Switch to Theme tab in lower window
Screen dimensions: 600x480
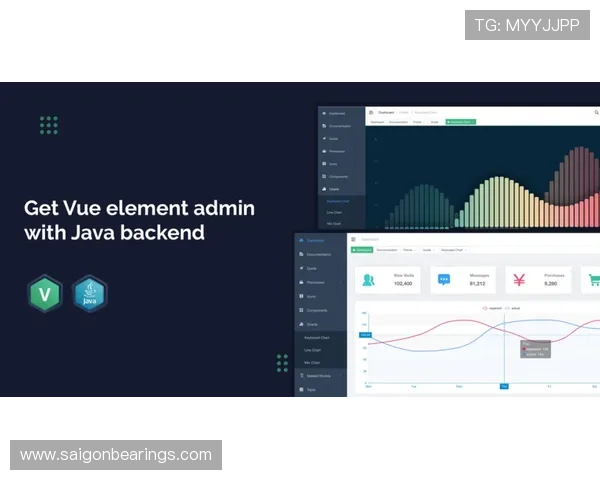click(409, 250)
